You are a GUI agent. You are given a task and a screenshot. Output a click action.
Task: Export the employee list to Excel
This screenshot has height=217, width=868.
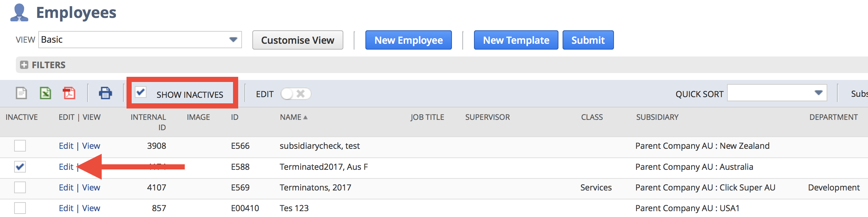coord(45,93)
